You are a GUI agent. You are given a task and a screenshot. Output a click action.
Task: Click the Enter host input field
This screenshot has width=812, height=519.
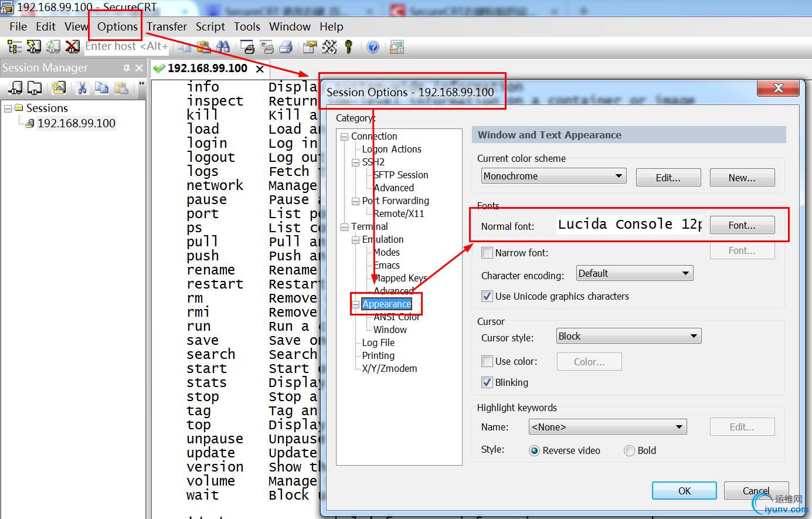(x=127, y=46)
